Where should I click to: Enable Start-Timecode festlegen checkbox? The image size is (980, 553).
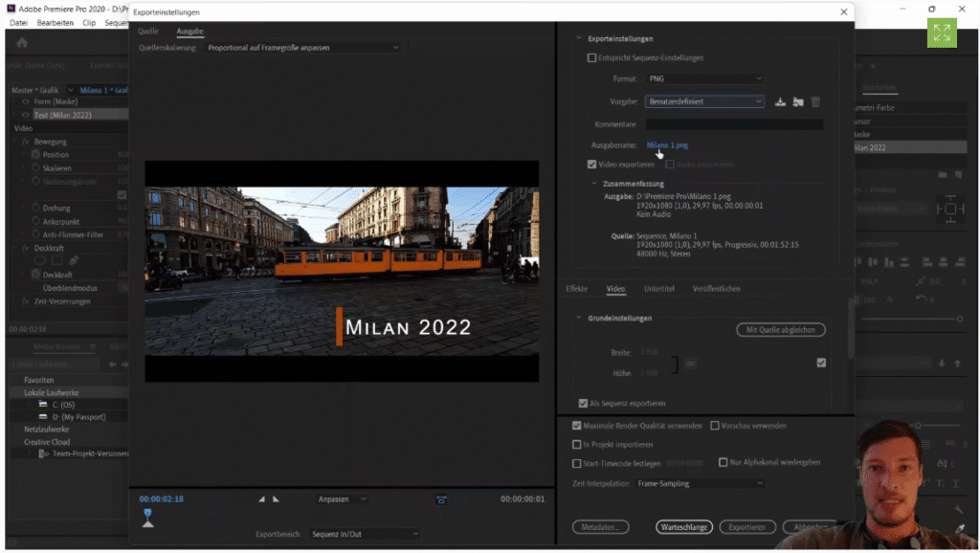click(x=577, y=464)
